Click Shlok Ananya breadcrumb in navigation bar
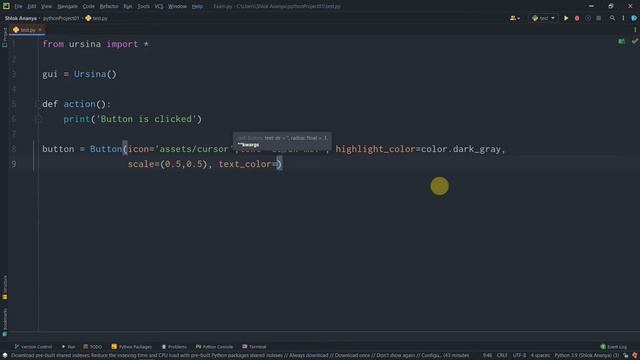Viewport: 640px width, 360px height. coord(20,18)
